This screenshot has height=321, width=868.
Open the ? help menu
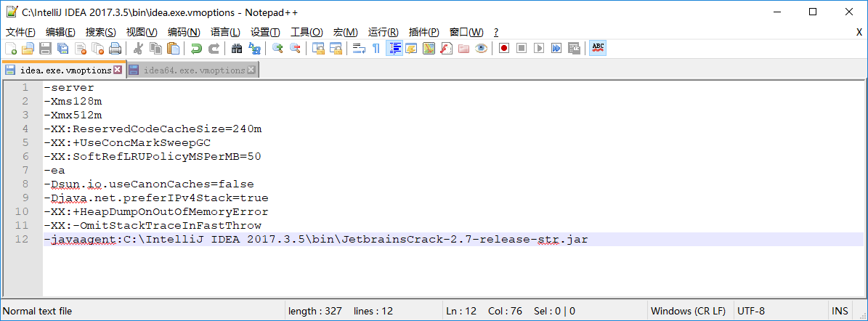click(x=496, y=32)
